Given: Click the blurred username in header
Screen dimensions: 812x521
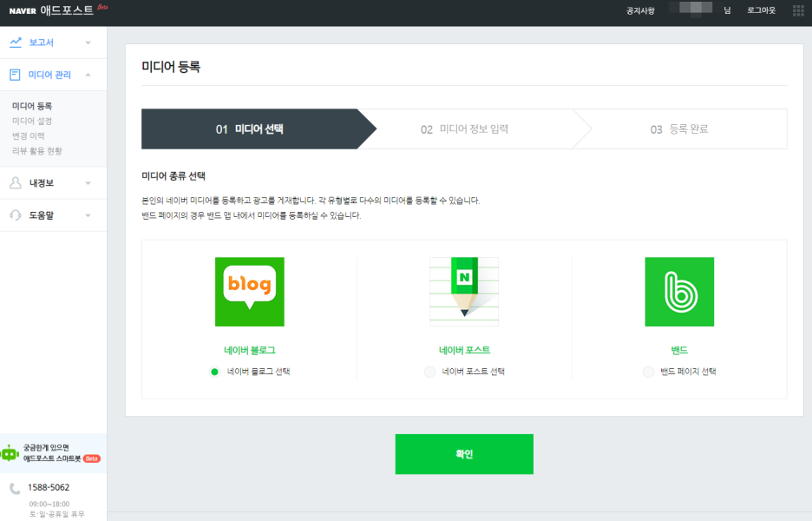Looking at the screenshot, I should tap(691, 9).
